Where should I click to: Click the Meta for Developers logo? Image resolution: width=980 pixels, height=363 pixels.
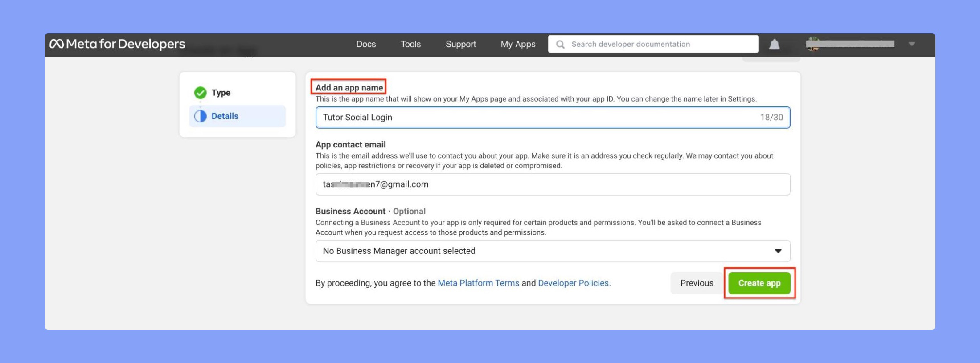tap(117, 44)
